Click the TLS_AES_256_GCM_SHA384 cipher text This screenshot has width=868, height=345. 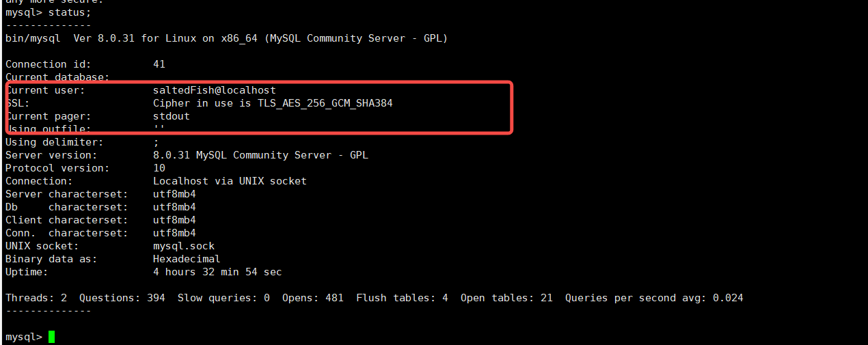point(325,103)
